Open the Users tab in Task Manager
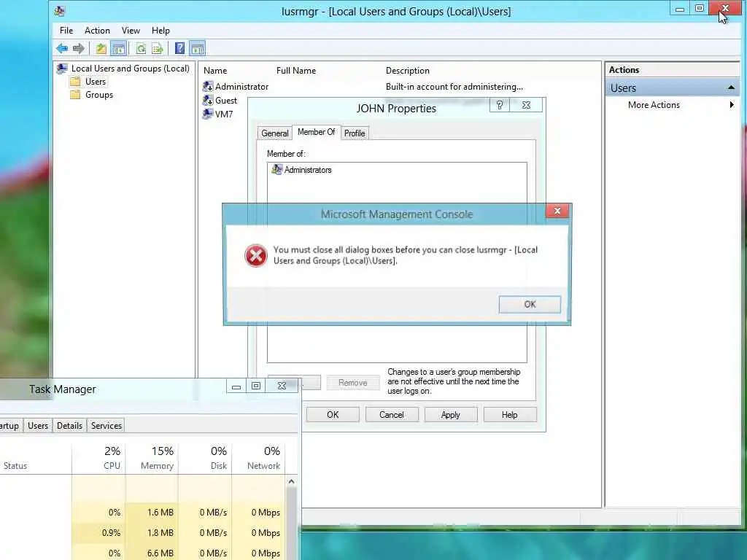 pyautogui.click(x=38, y=426)
